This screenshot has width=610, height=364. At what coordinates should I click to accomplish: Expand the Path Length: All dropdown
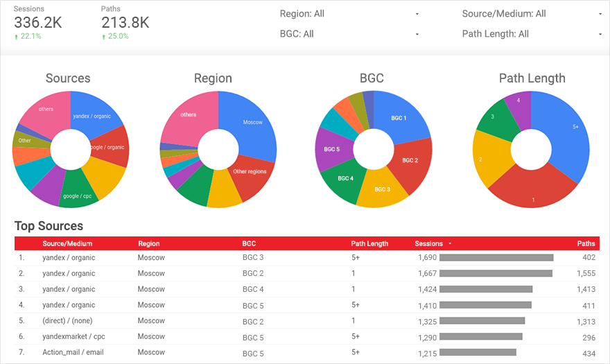pos(532,34)
